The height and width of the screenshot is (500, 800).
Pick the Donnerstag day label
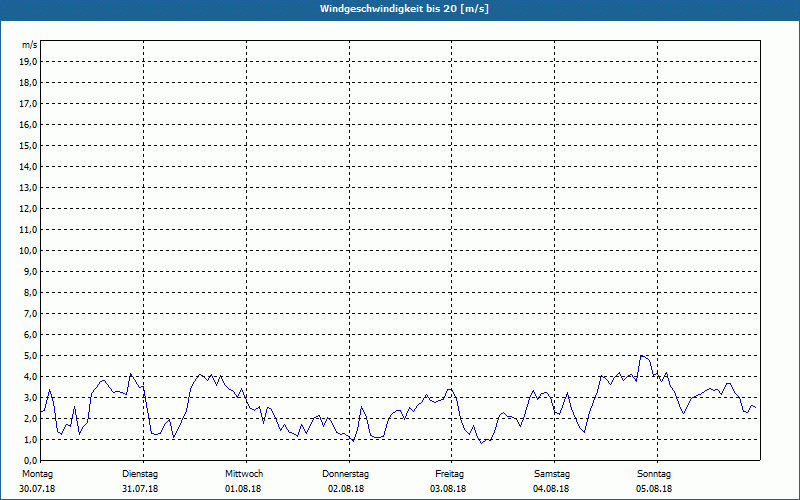(346, 474)
